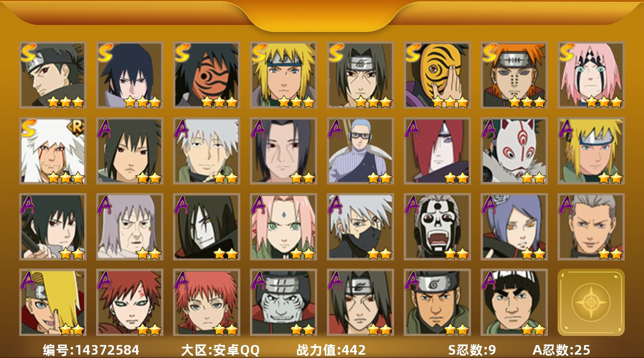Select the white fox ANBU mask portrait

514,151
